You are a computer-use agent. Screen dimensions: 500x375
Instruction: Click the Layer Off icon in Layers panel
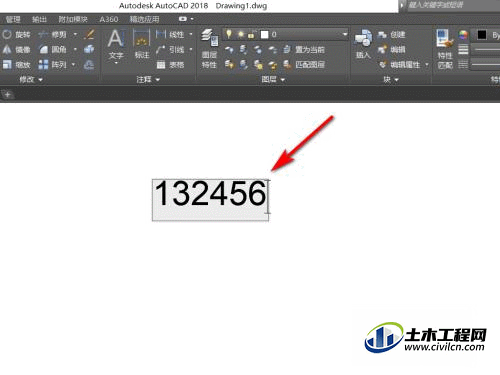click(x=229, y=50)
